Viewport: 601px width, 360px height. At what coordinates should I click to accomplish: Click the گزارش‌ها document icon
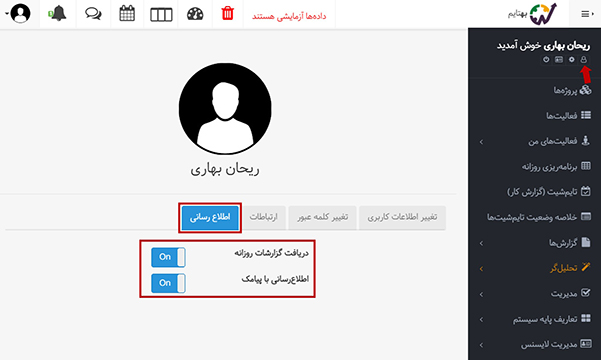pos(586,242)
